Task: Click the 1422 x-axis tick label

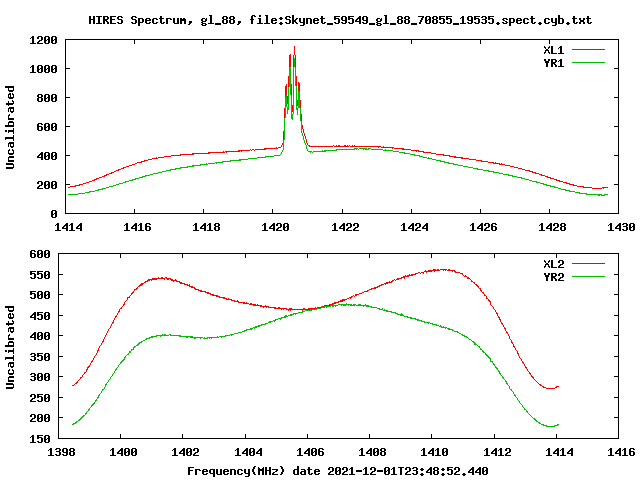Action: [345, 227]
